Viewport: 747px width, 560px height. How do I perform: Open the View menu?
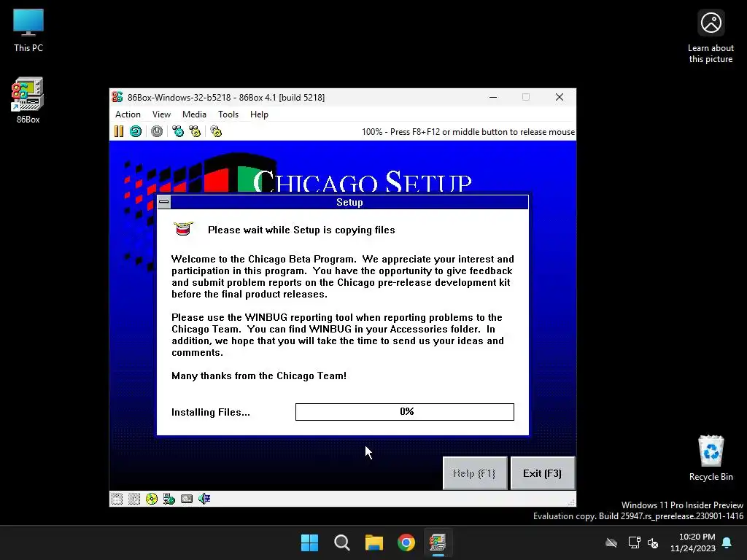161,114
